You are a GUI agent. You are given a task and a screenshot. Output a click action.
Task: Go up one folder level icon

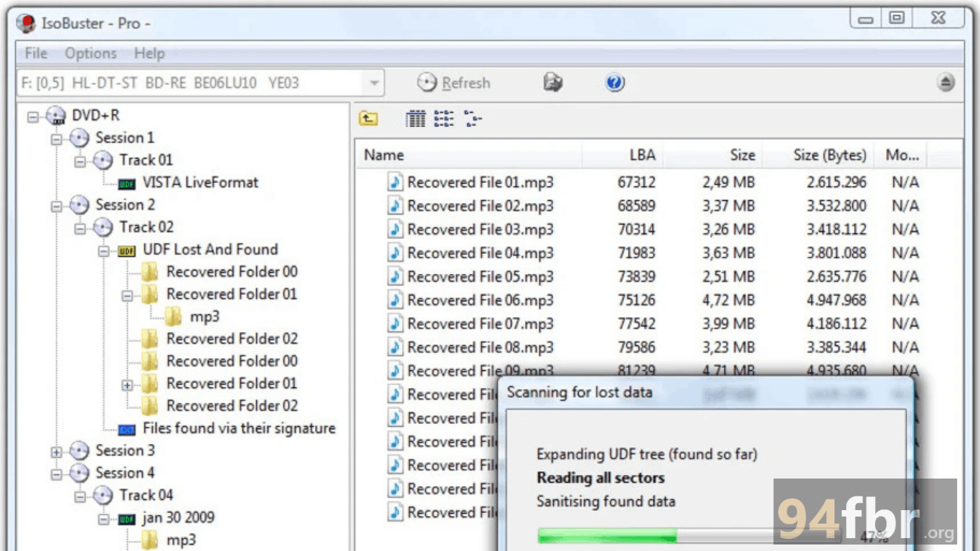pos(369,118)
